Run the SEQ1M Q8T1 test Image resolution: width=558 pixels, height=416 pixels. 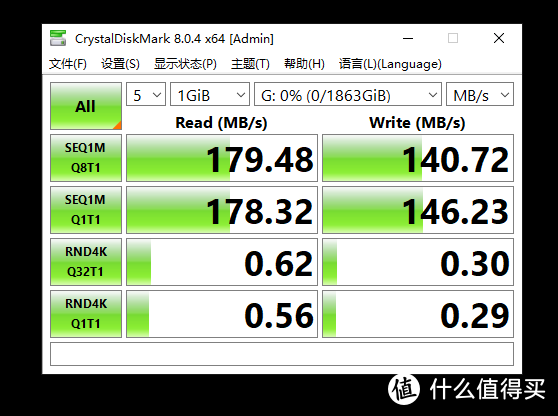click(86, 158)
